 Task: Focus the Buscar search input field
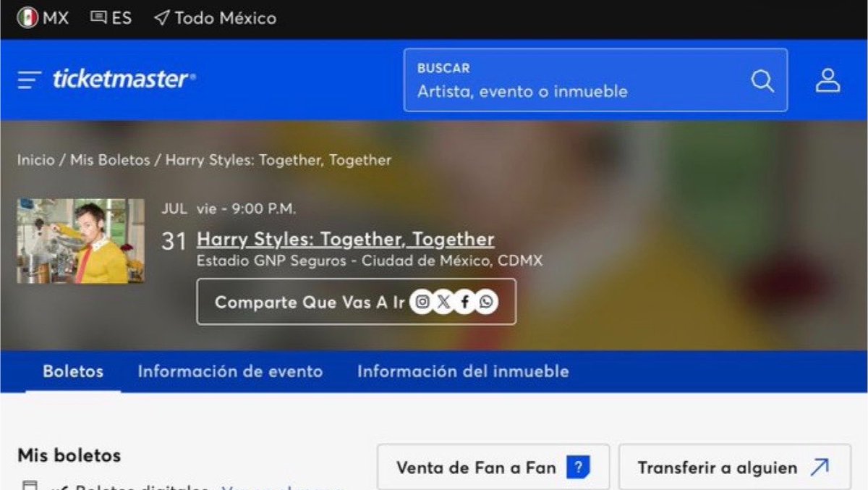pos(595,80)
